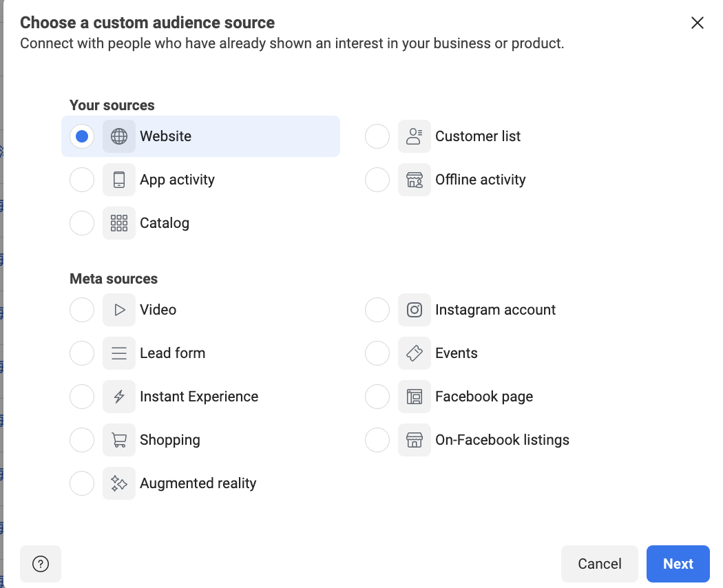The image size is (723, 588).
Task: Click the lines icon for Lead form
Action: point(119,353)
